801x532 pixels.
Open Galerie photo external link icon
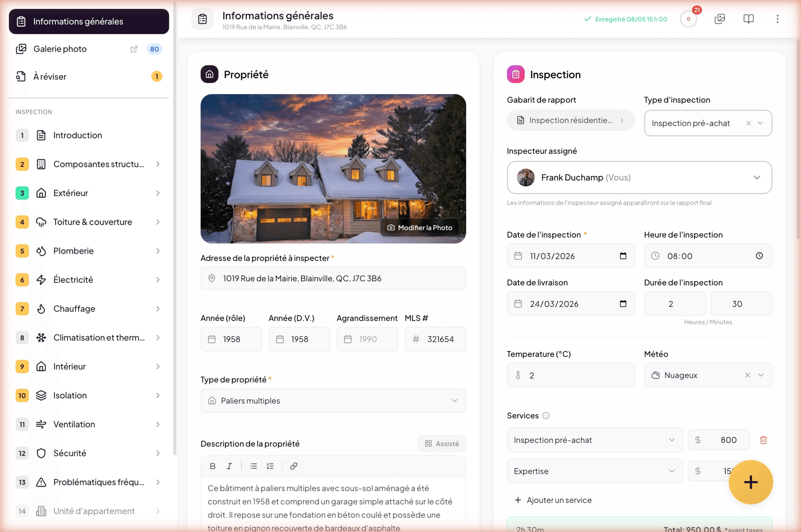(134, 49)
